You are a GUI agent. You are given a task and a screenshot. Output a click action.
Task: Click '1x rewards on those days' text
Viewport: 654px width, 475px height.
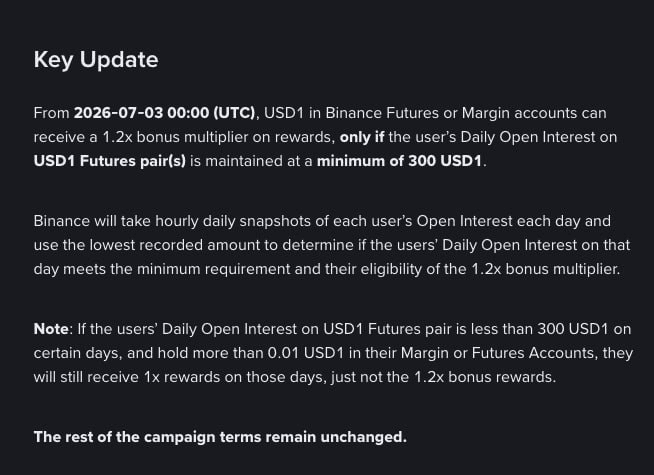pyautogui.click(x=235, y=377)
